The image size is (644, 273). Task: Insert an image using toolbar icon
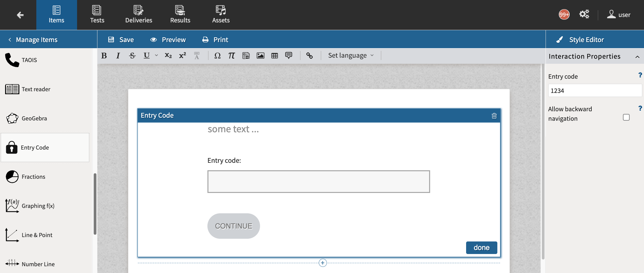[x=260, y=56]
